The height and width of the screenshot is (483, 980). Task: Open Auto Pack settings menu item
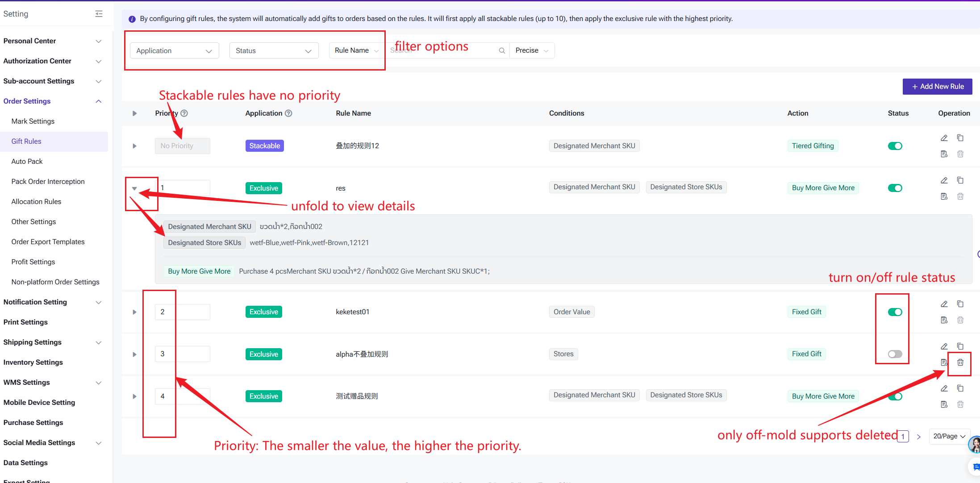click(27, 161)
